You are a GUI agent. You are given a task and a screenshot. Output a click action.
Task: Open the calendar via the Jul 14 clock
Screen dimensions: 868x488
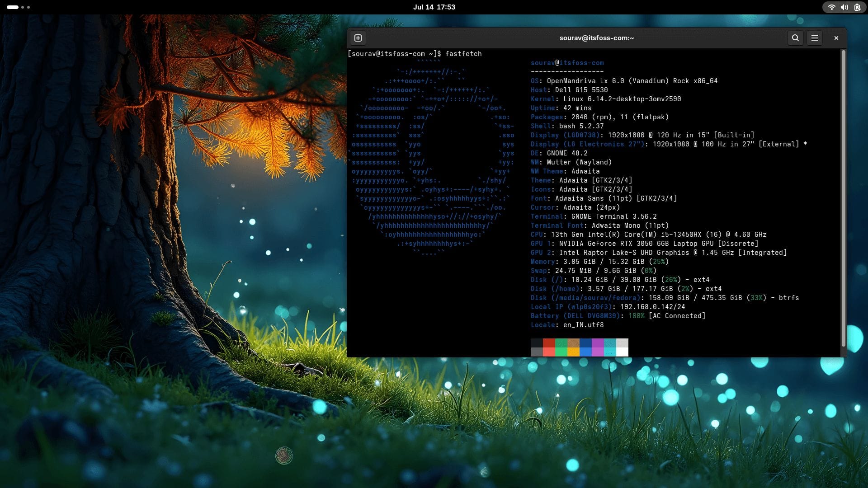coord(434,7)
